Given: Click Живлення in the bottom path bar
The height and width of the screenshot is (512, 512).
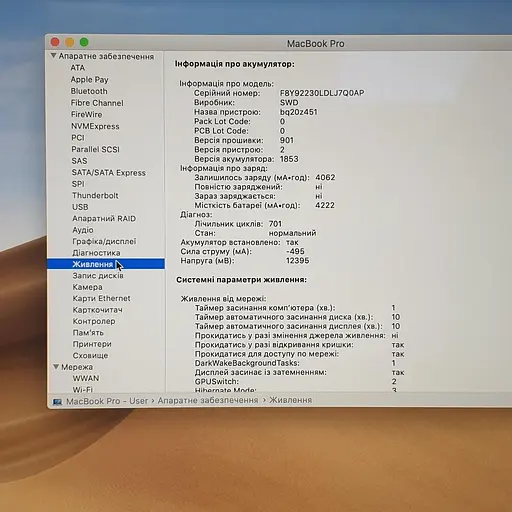Looking at the screenshot, I should 290,400.
